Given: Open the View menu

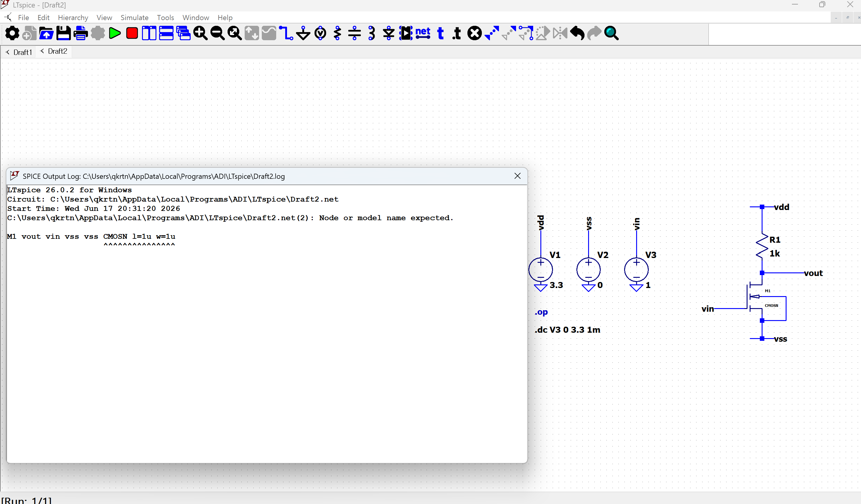Looking at the screenshot, I should pyautogui.click(x=104, y=17).
